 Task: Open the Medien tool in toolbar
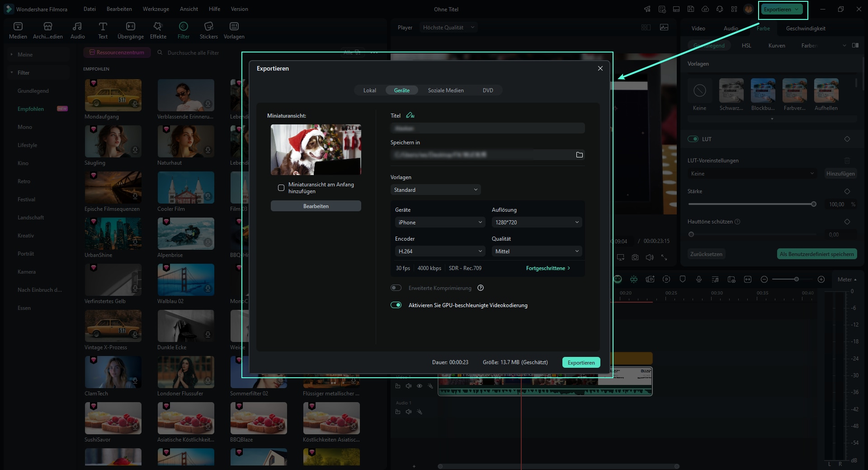click(18, 30)
